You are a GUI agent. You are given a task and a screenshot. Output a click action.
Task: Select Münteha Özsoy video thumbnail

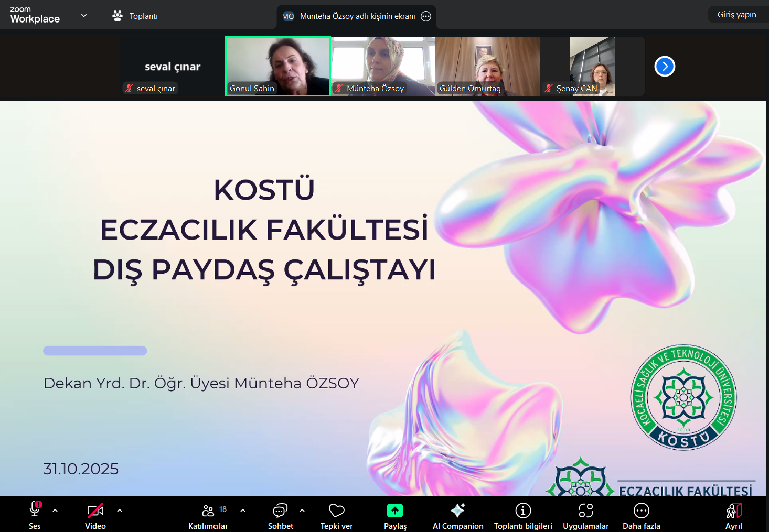point(383,66)
